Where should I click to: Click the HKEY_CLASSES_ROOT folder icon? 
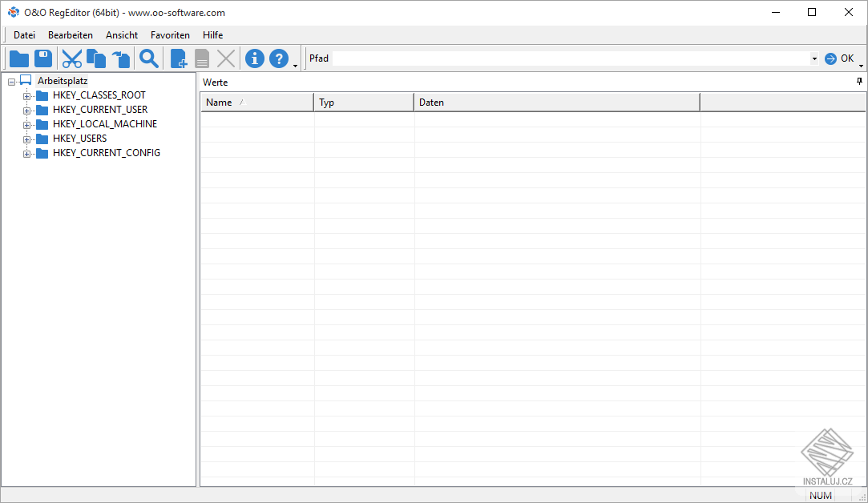click(x=42, y=95)
